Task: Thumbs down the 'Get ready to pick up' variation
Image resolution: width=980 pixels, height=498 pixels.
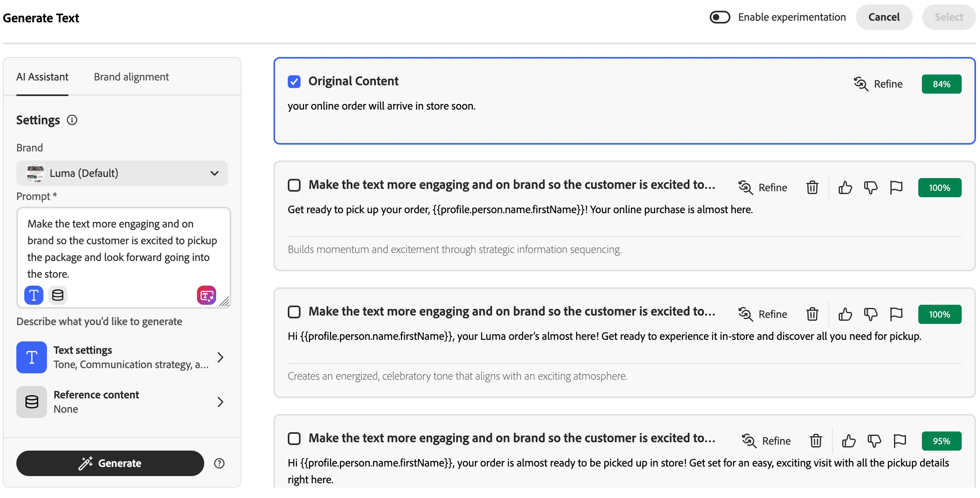Action: (x=871, y=187)
